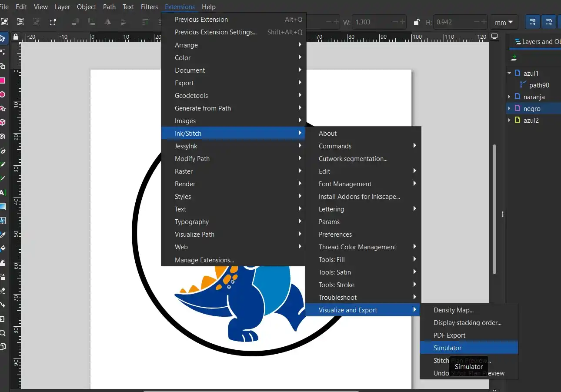The height and width of the screenshot is (392, 561).
Task: Select the Pen (Bezier) tool
Action: click(2, 151)
